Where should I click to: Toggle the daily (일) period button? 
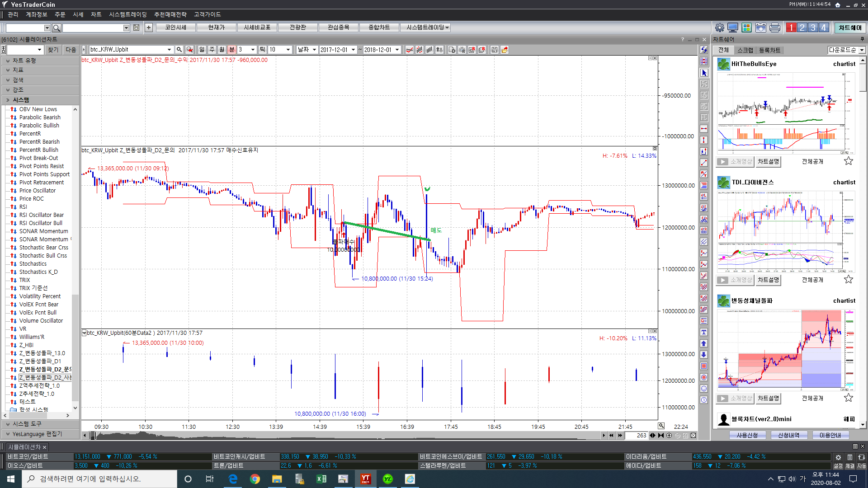click(x=202, y=50)
